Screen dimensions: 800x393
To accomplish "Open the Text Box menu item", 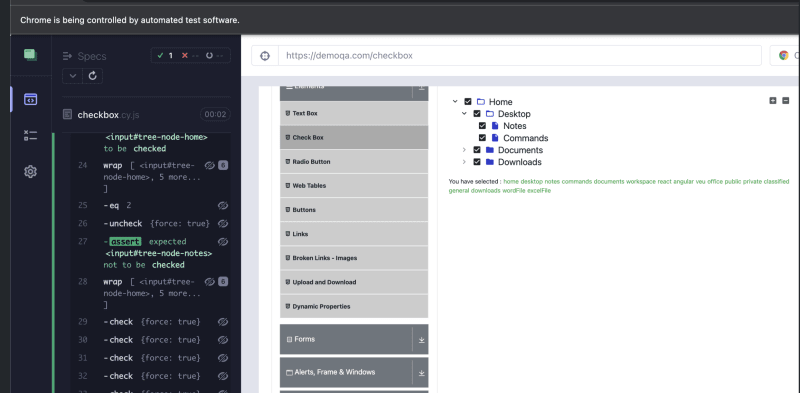I will tap(354, 113).
